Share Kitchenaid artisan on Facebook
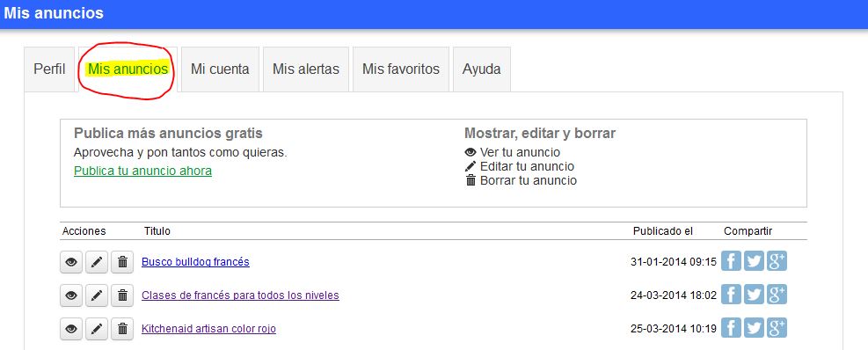Image resolution: width=868 pixels, height=350 pixels. tap(731, 328)
